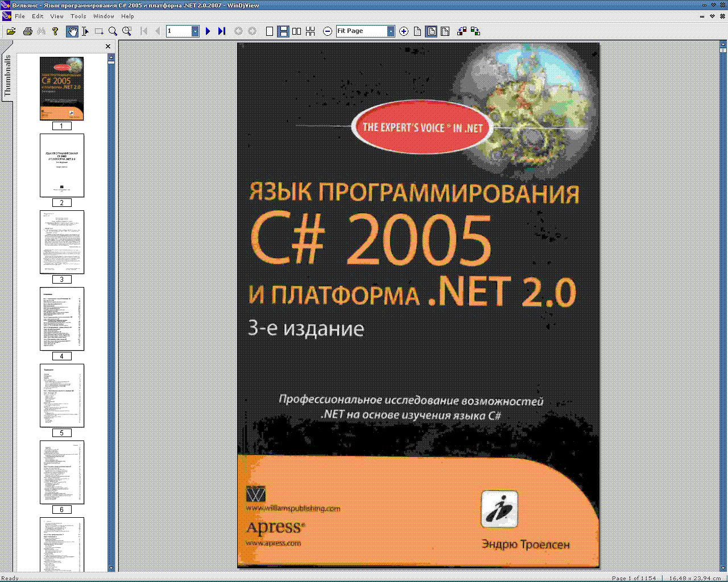
Task: Select the hand drag tool
Action: point(72,31)
